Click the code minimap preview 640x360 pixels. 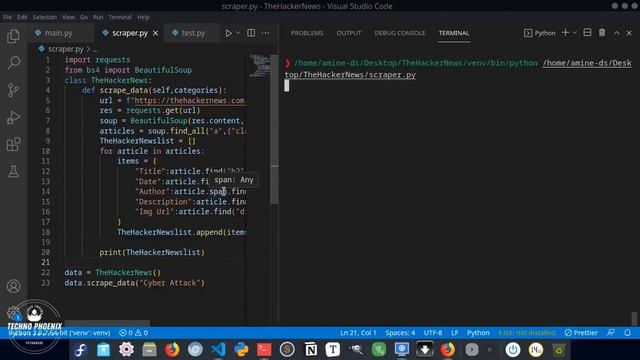(259, 66)
